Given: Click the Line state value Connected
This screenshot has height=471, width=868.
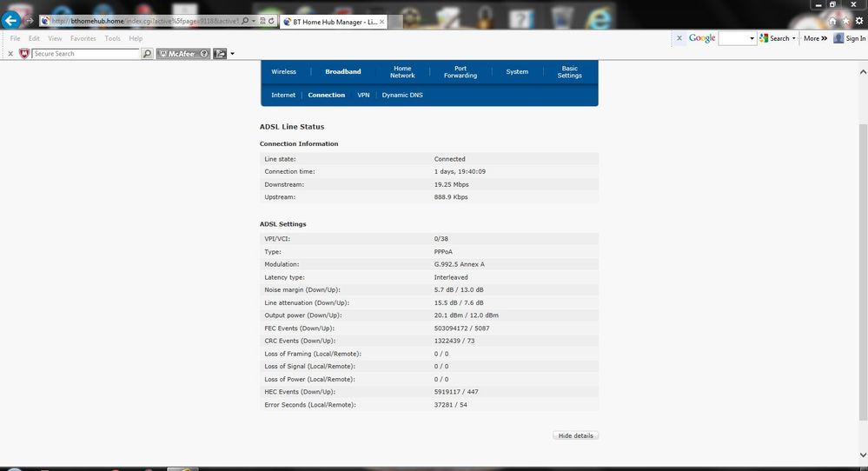Looking at the screenshot, I should [x=449, y=159].
